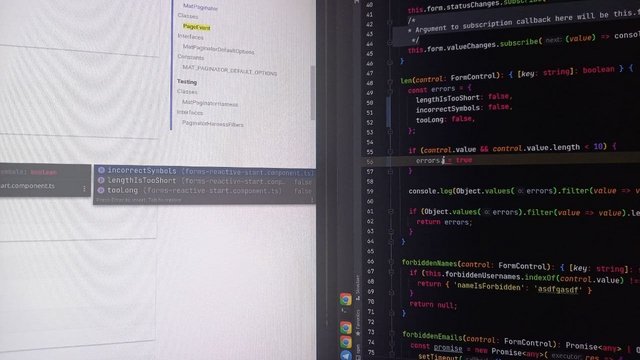Screen dimensions: 640x360
Task: Fold the if block at line 61
Action: [391, 211]
